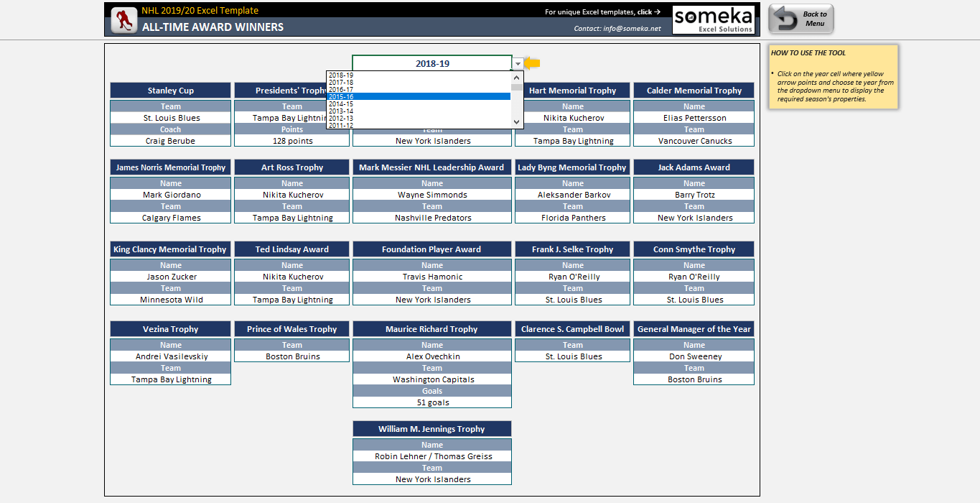Click 'Boston Bruins' under Prince of Wales Trophy

pyautogui.click(x=292, y=356)
